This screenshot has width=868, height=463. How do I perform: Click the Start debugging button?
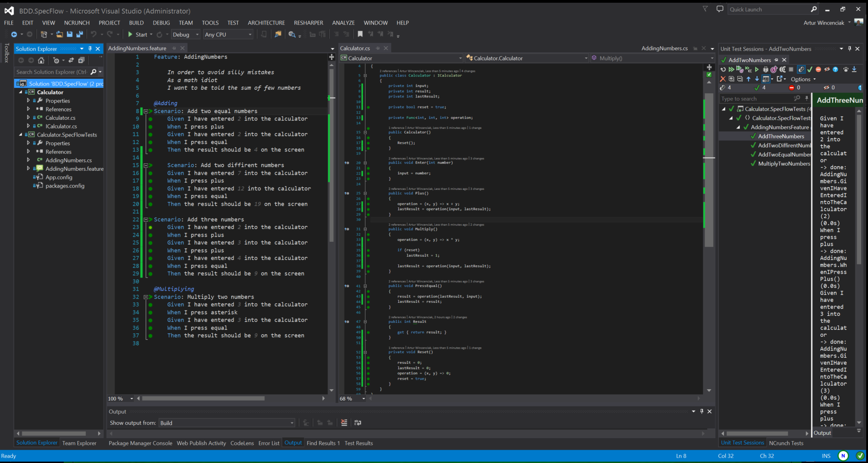point(138,35)
